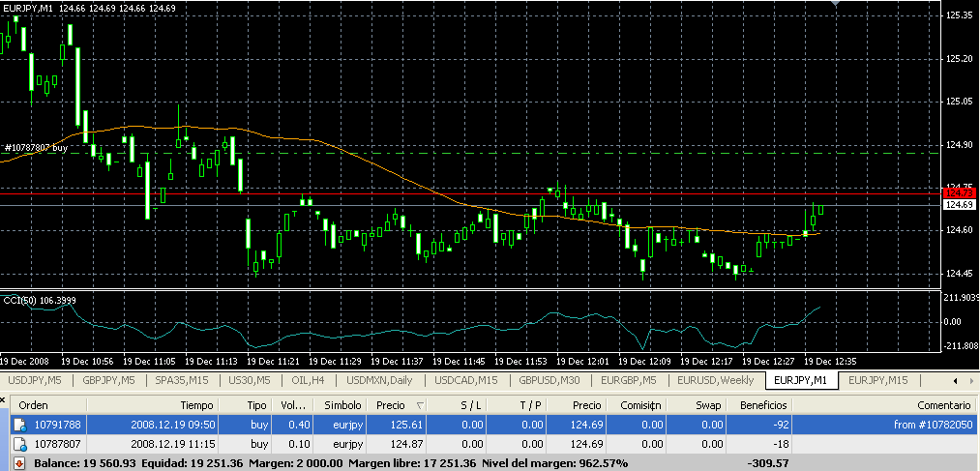Select the active EURJPY,M1 chart tab
The image size is (980, 471).
click(802, 380)
